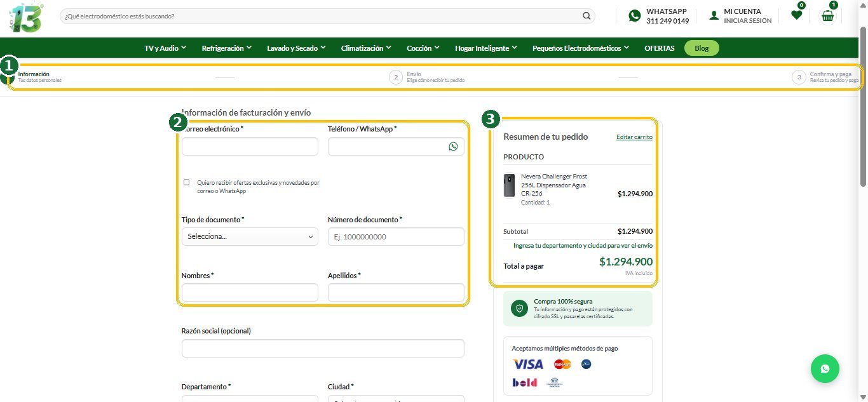Click the product name Nevera Challenger Frost

pyautogui.click(x=553, y=185)
